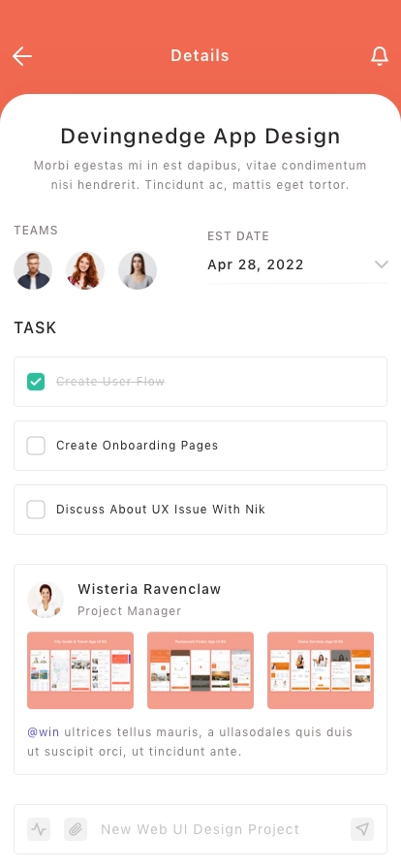The width and height of the screenshot is (401, 868).
Task: Check the Create Onboarding Pages task
Action: coord(36,446)
